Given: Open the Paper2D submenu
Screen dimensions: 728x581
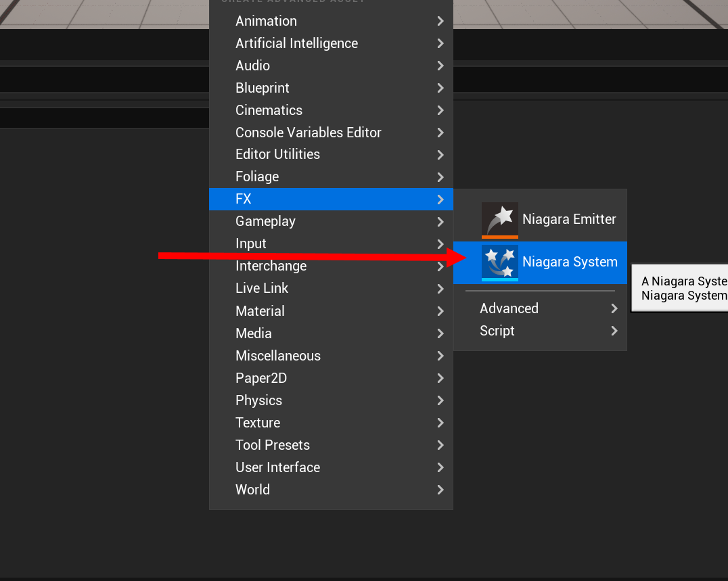Looking at the screenshot, I should pyautogui.click(x=331, y=377).
